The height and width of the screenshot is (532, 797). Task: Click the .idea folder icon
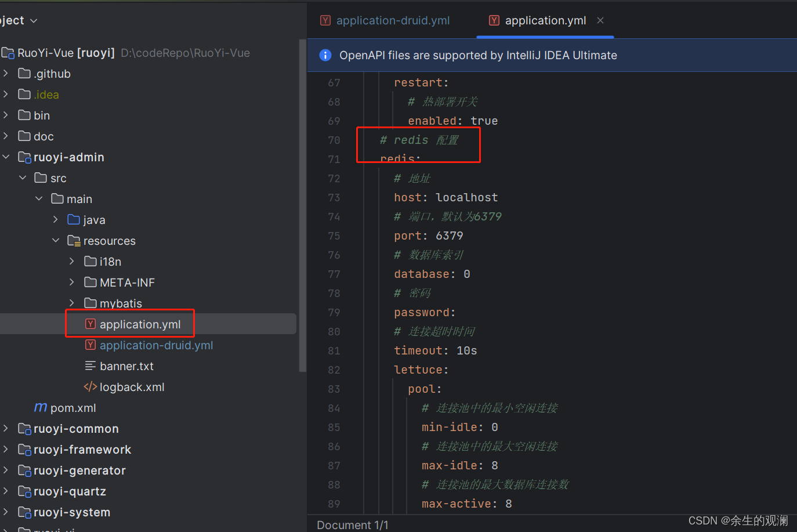(24, 95)
